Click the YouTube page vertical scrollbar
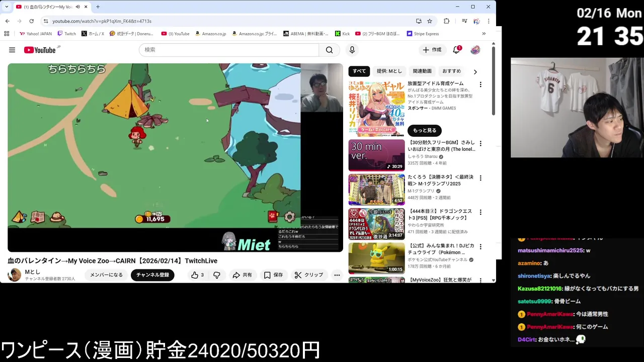Image resolution: width=644 pixels, height=362 pixels. click(x=494, y=80)
